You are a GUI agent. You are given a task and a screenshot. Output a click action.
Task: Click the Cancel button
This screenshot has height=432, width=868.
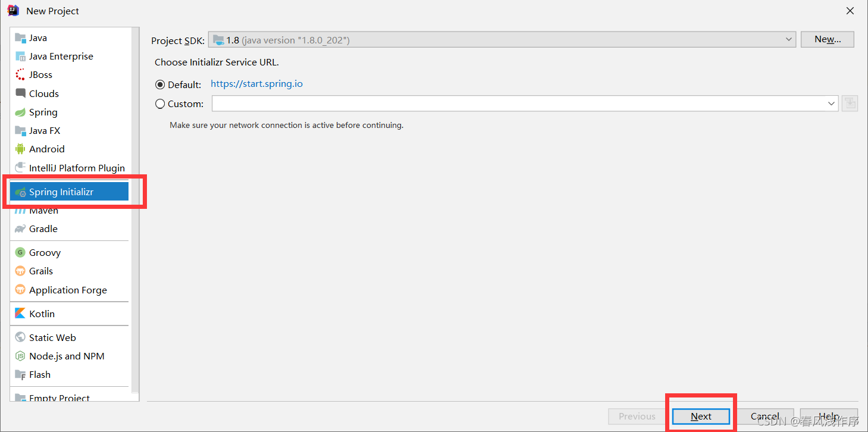pos(766,417)
